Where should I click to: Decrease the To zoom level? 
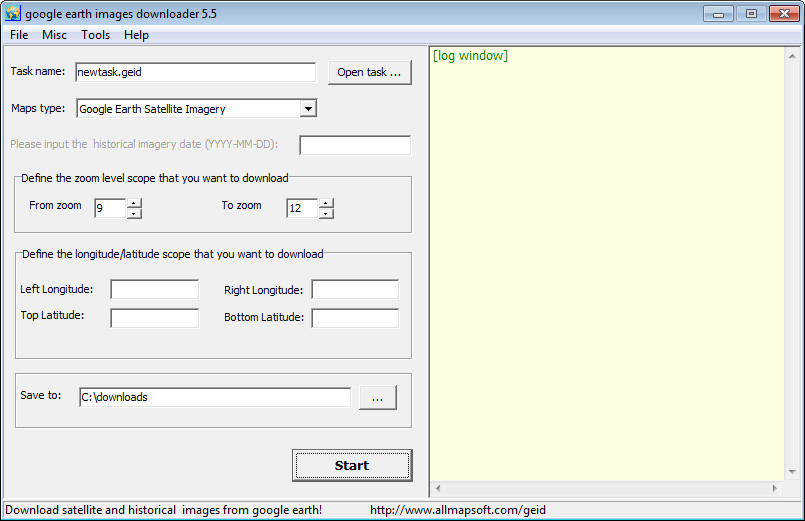[326, 213]
